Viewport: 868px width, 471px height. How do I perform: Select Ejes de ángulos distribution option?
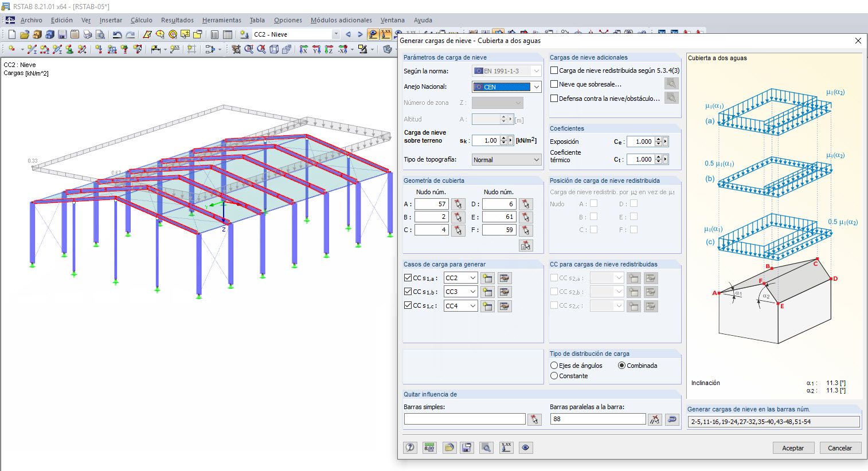coord(554,366)
